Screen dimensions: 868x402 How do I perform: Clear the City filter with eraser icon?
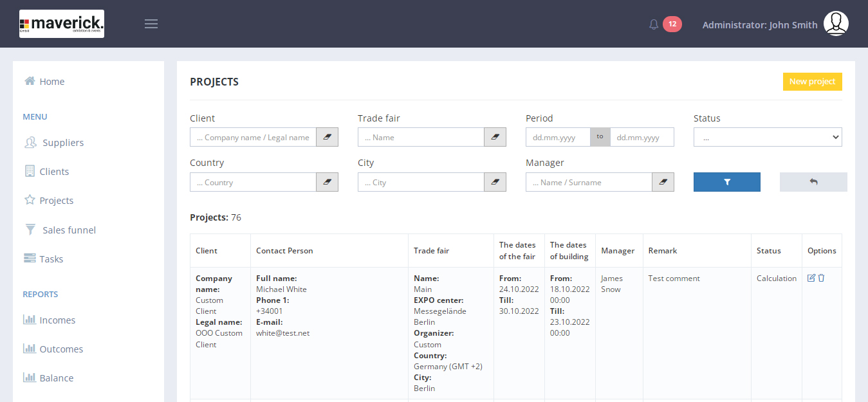(495, 182)
